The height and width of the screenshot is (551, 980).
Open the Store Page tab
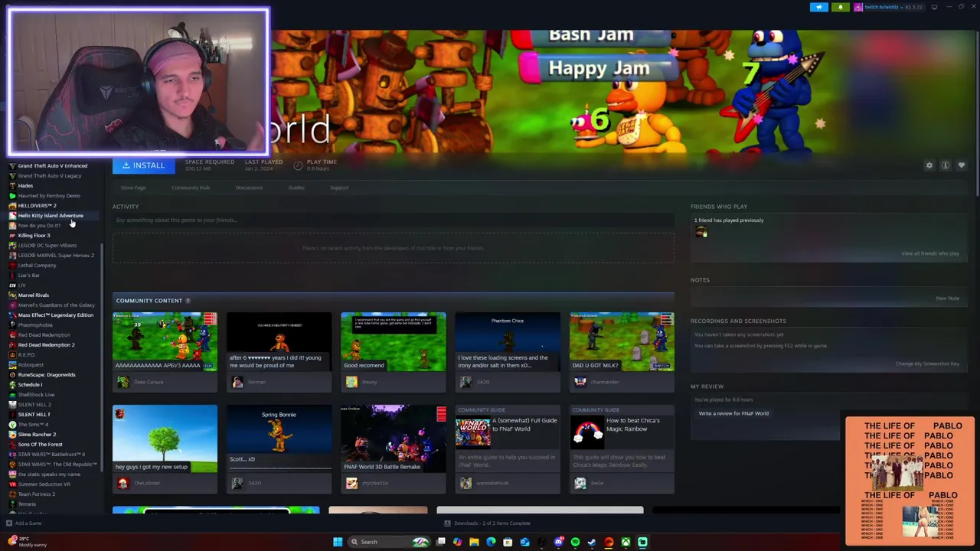[133, 187]
